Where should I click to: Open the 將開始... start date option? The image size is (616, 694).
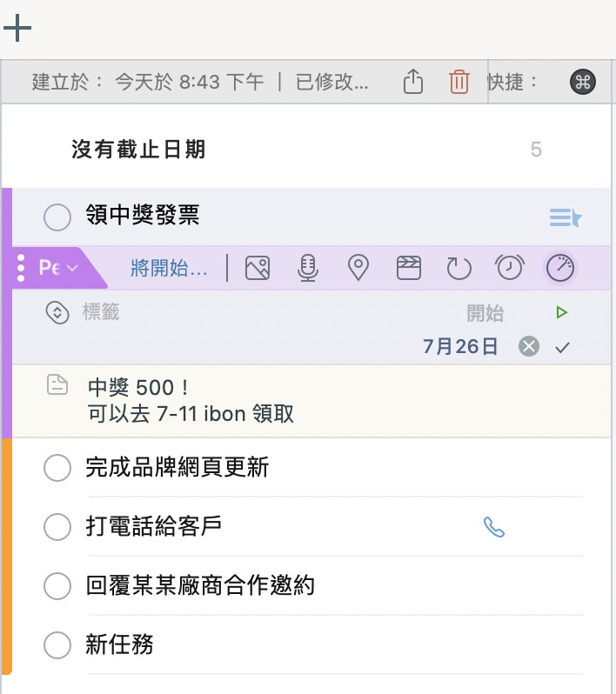[x=169, y=268]
